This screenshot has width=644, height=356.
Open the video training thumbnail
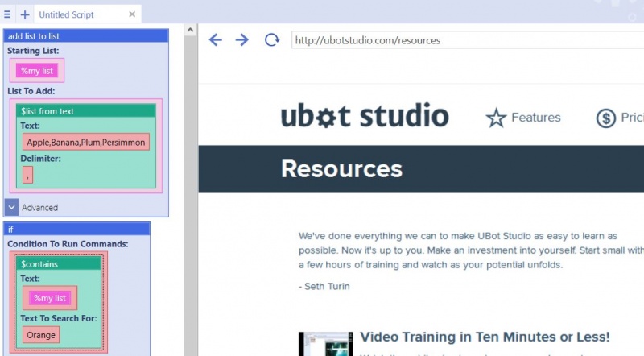pyautogui.click(x=325, y=344)
